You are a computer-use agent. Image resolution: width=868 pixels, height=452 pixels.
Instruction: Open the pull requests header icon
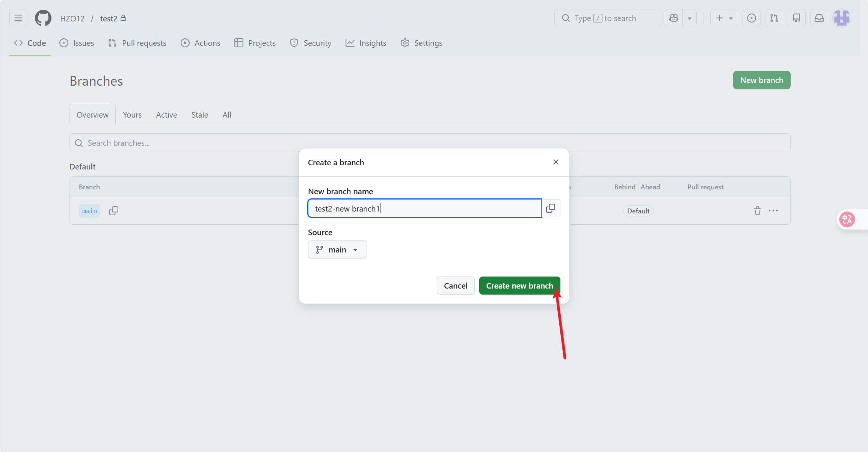coord(774,18)
